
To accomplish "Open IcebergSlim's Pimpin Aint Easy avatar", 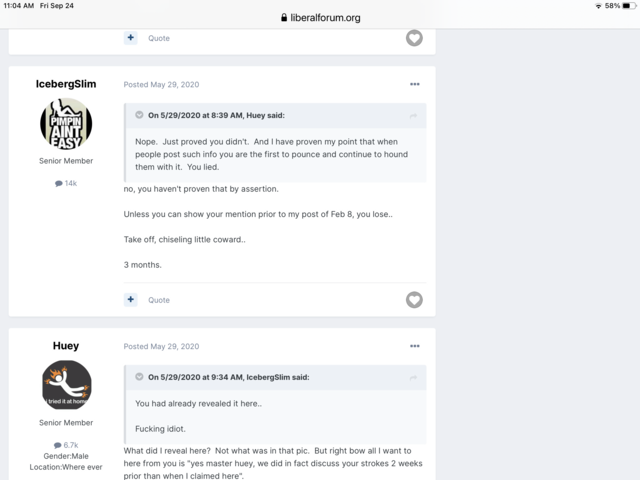I will point(66,124).
